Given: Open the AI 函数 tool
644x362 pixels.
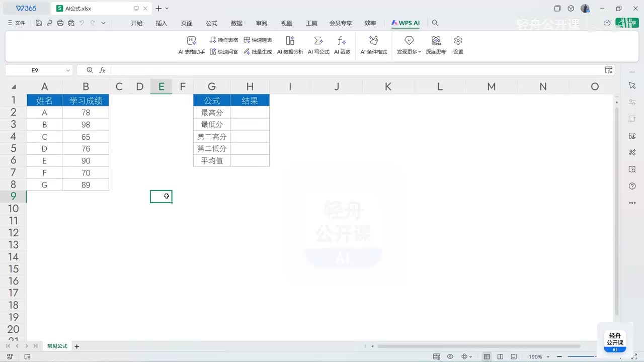Looking at the screenshot, I should 342,45.
